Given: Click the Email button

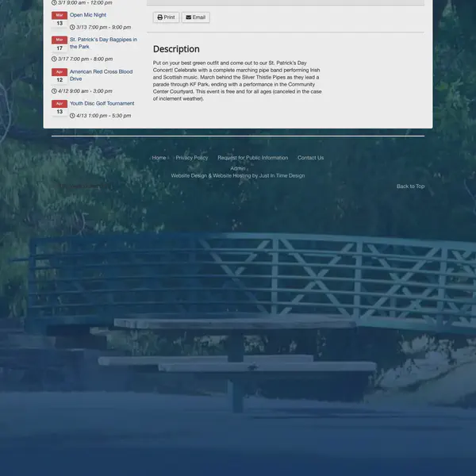Looking at the screenshot, I should (195, 17).
